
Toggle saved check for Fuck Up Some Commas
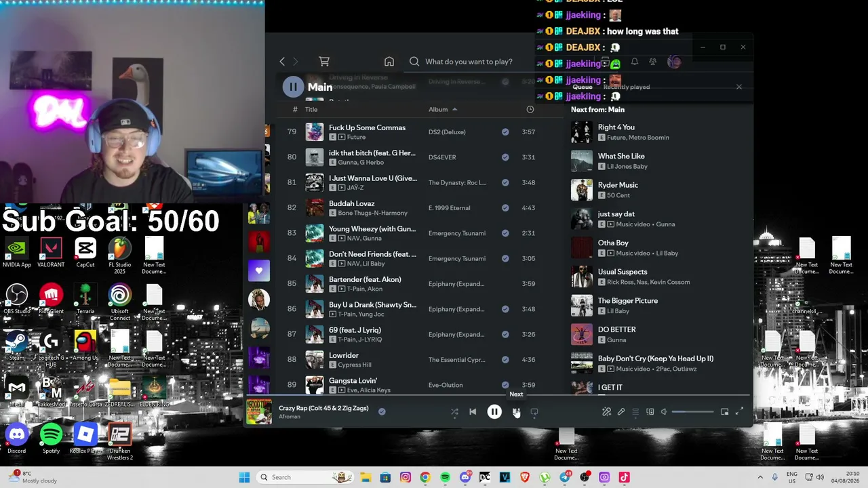tap(505, 132)
